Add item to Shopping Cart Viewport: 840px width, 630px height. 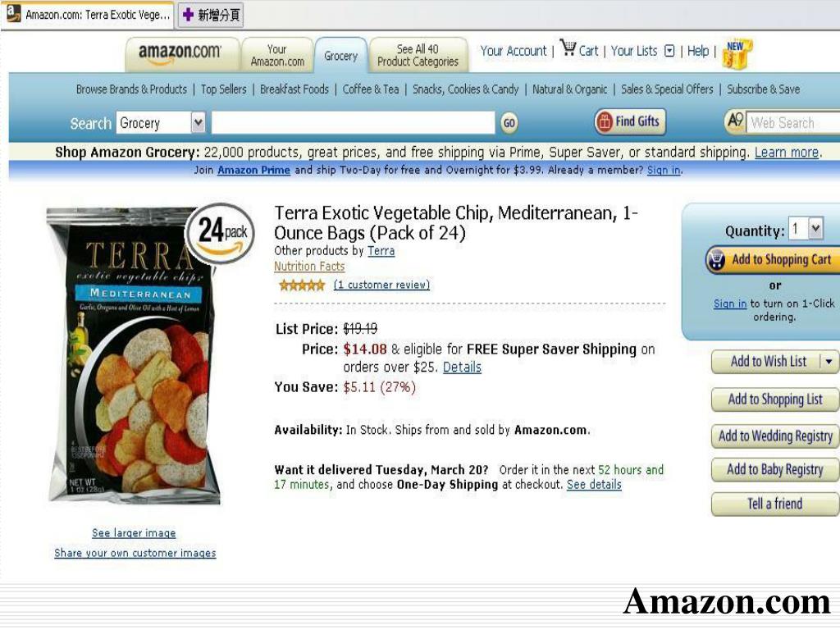(773, 260)
